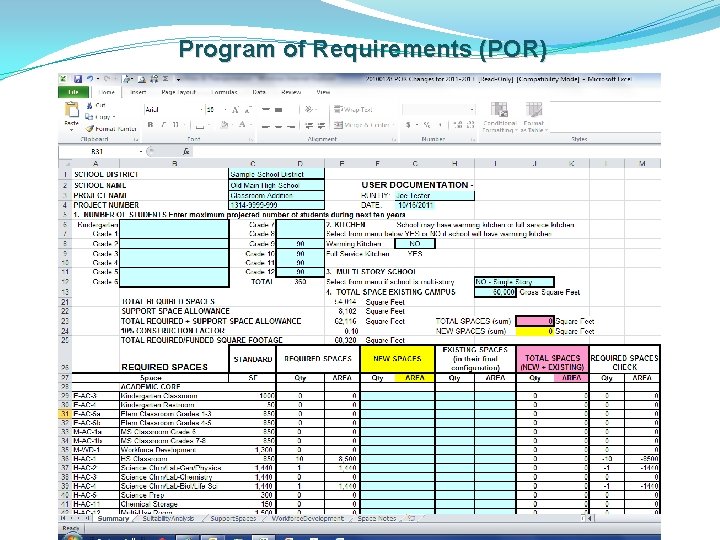
Task: Click the Copy icon in Clipboard group
Action: click(89, 117)
